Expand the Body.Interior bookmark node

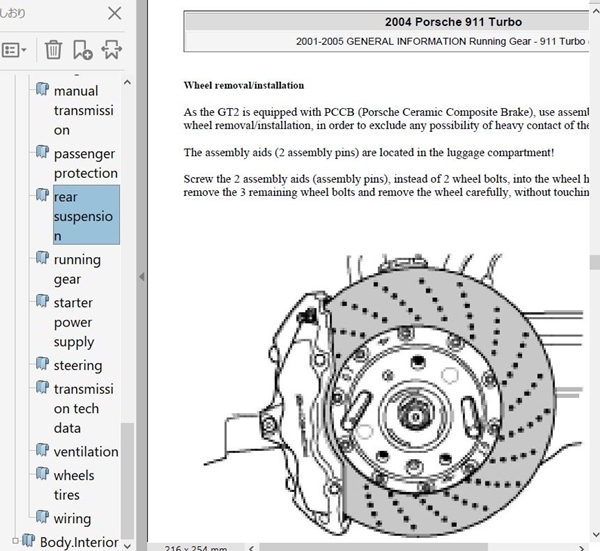point(15,541)
